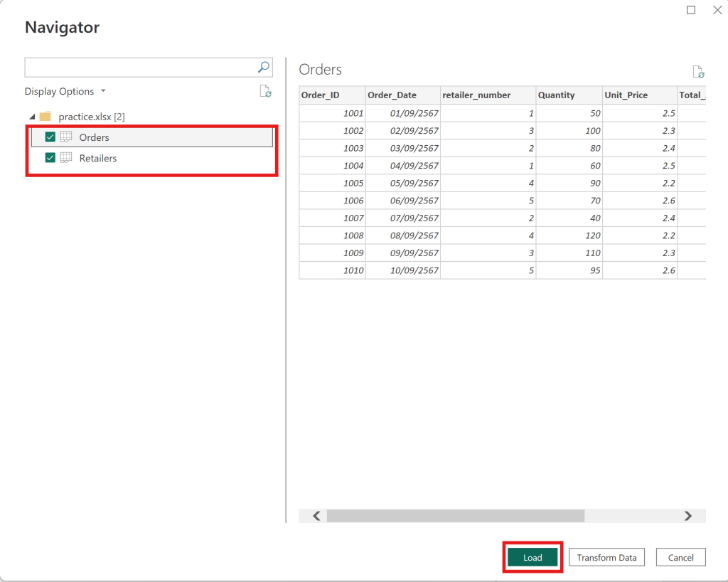Screen dimensions: 728x582
Task: Click the practice.xlsx folder icon
Action: pos(45,116)
